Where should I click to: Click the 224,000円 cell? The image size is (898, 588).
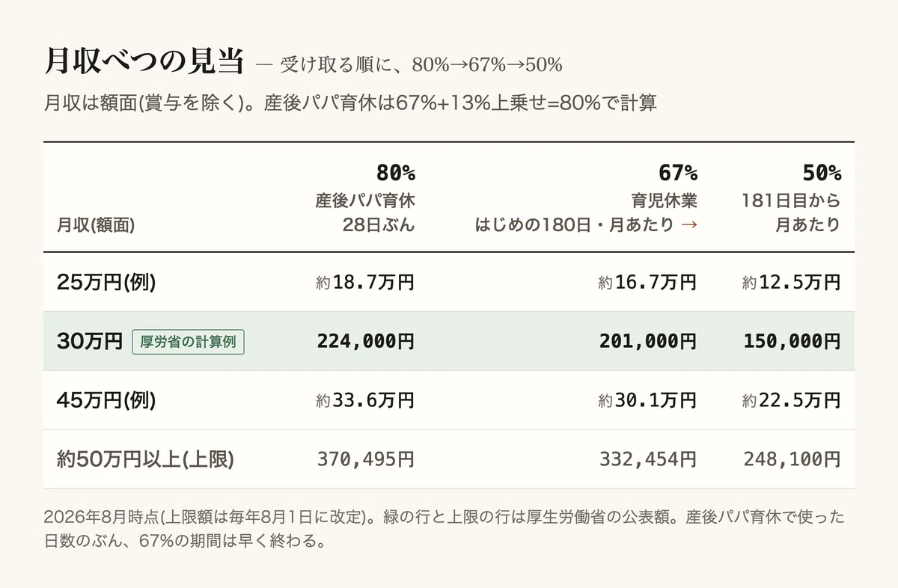[365, 341]
